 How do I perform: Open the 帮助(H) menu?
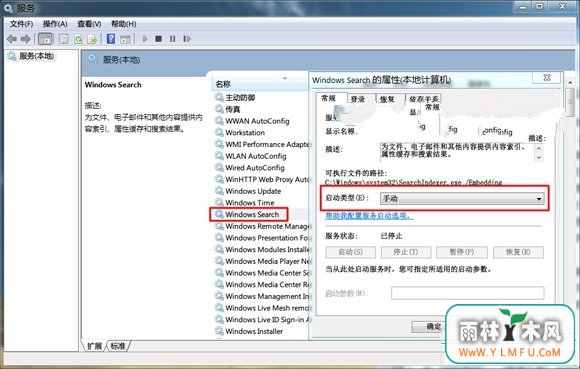coord(124,24)
